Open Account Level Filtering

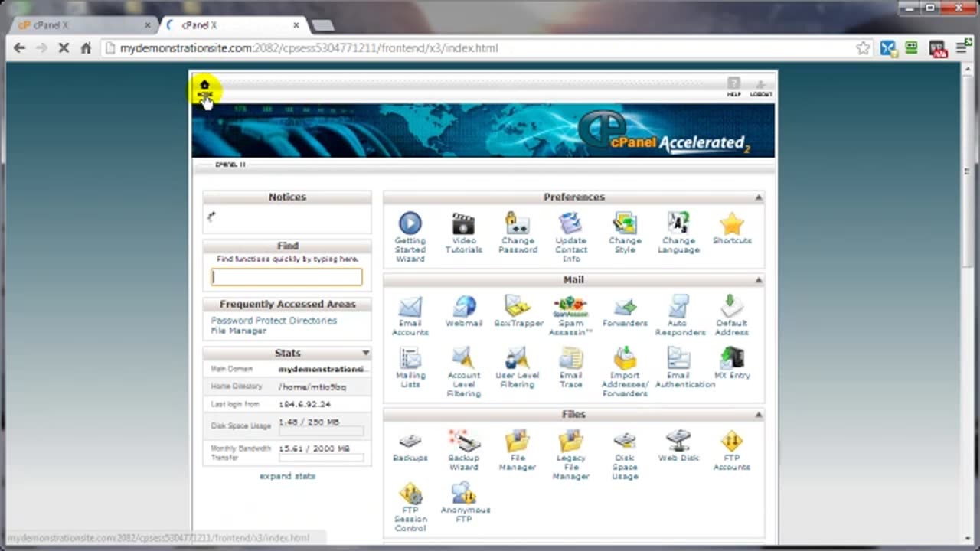463,371
